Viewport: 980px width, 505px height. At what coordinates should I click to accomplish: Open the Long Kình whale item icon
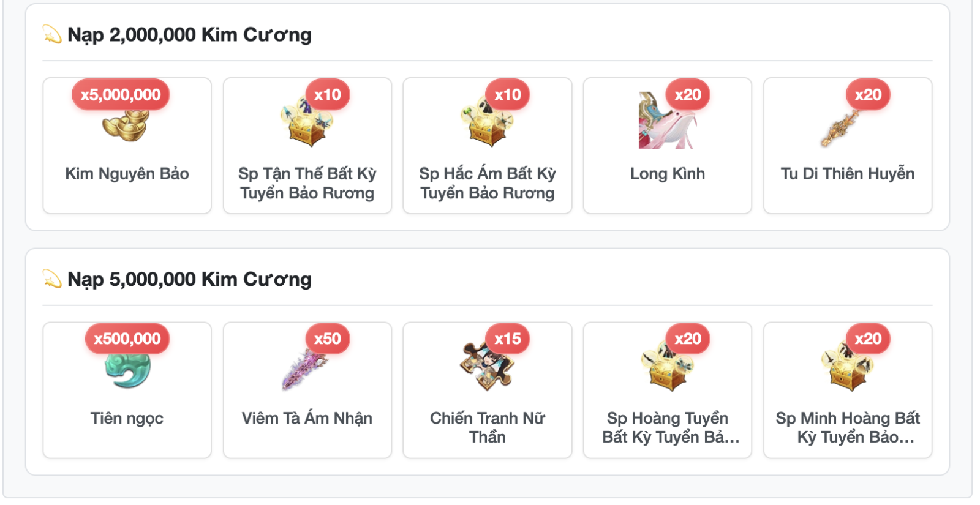667,121
